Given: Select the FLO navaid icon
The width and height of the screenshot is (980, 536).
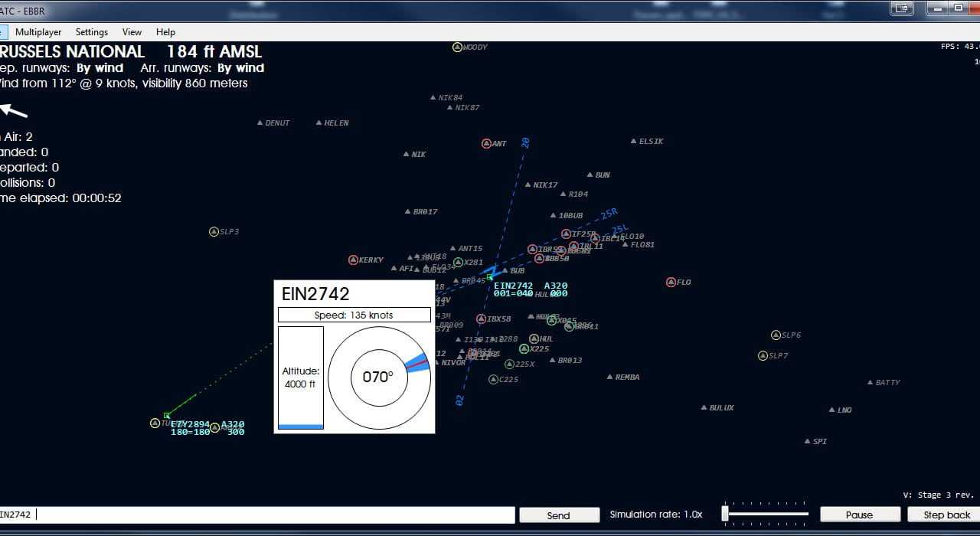Looking at the screenshot, I should pyautogui.click(x=671, y=283).
